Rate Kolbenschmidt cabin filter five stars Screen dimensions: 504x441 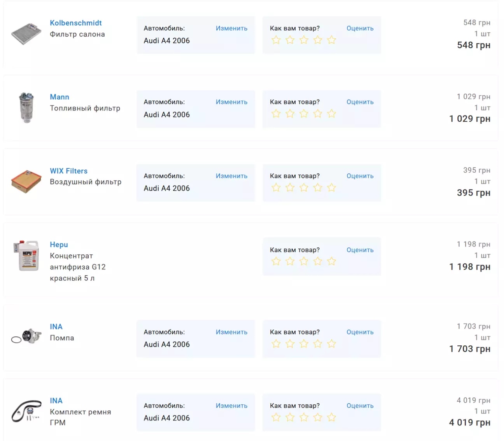(331, 40)
